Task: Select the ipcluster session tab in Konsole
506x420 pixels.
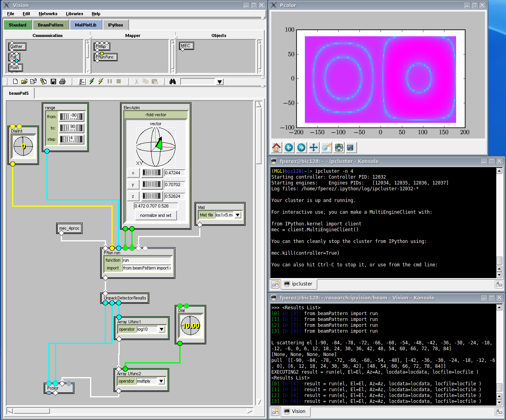Action: point(298,284)
